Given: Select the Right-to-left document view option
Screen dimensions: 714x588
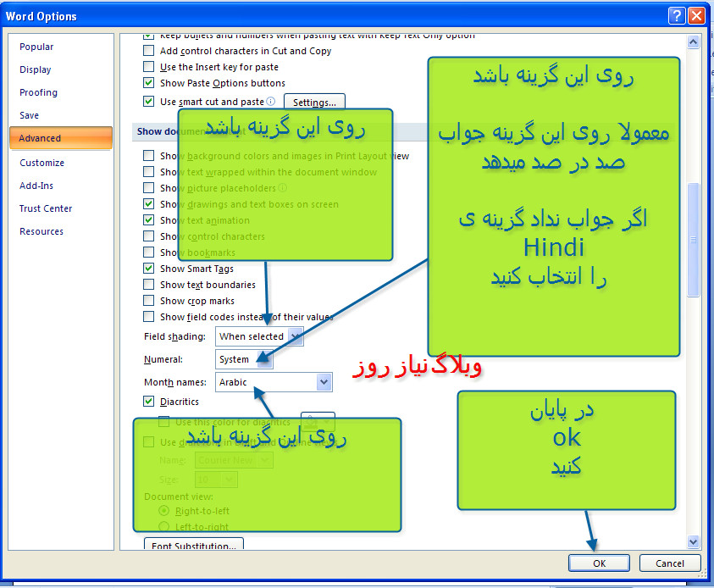Looking at the screenshot, I should pyautogui.click(x=164, y=511).
